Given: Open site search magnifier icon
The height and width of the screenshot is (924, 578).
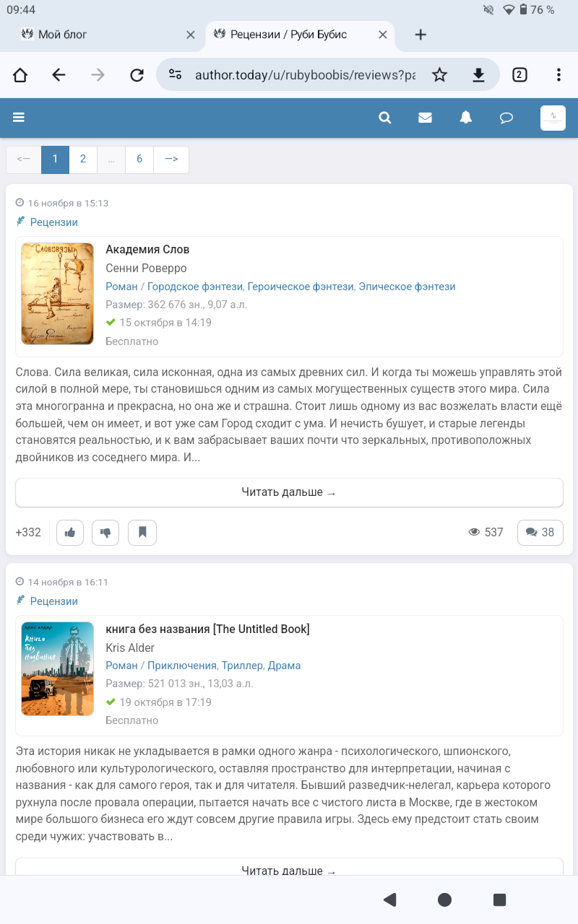Looking at the screenshot, I should pyautogui.click(x=385, y=118).
